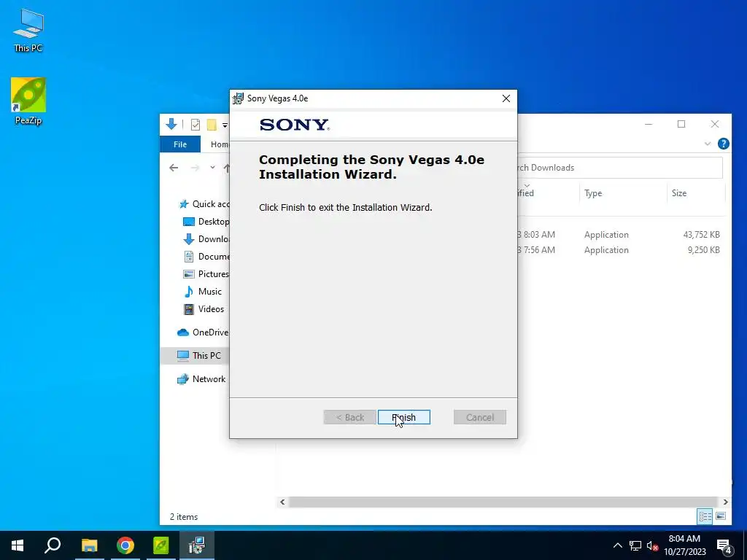Image resolution: width=747 pixels, height=560 pixels.
Task: Show hidden system tray icons
Action: coord(617,545)
